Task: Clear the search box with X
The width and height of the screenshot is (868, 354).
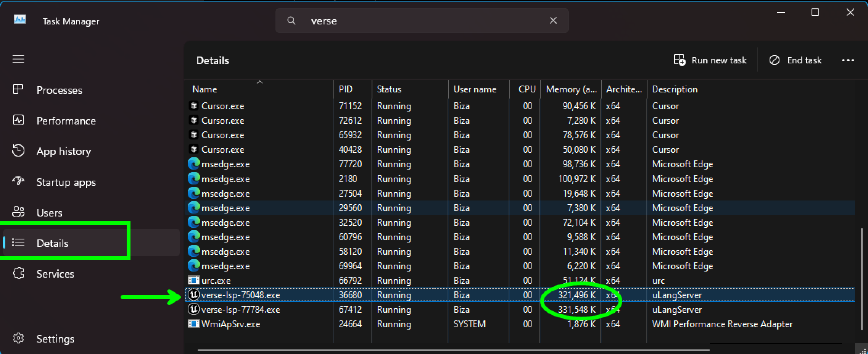Action: (x=553, y=21)
